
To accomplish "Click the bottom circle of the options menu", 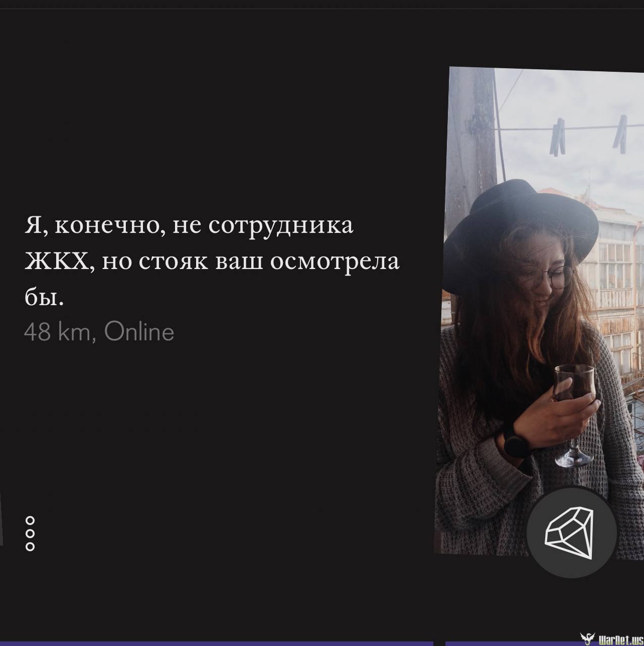I will 30,546.
